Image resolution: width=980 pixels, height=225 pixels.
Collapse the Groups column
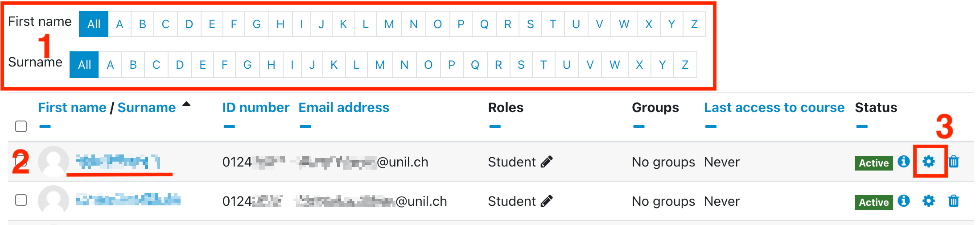[639, 127]
